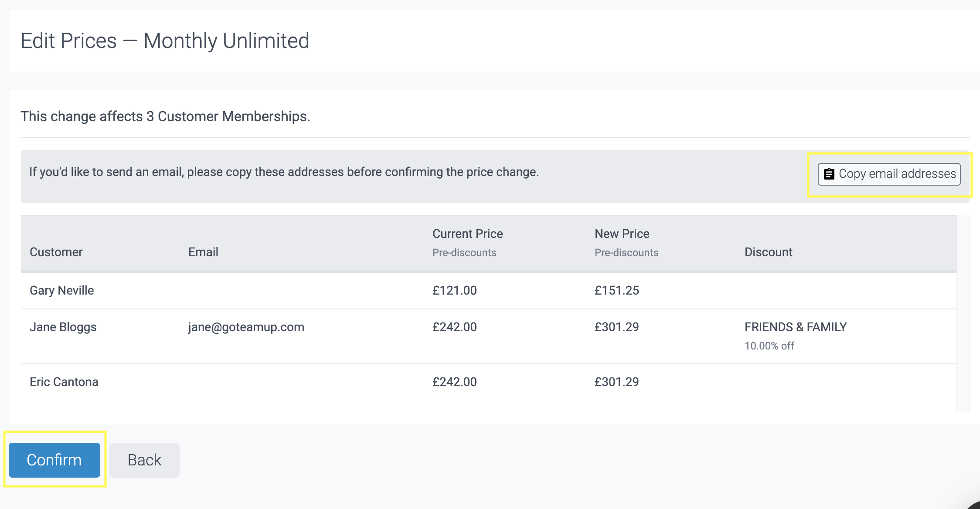
Task: Select the Gary Neville customer name
Action: coord(62,290)
